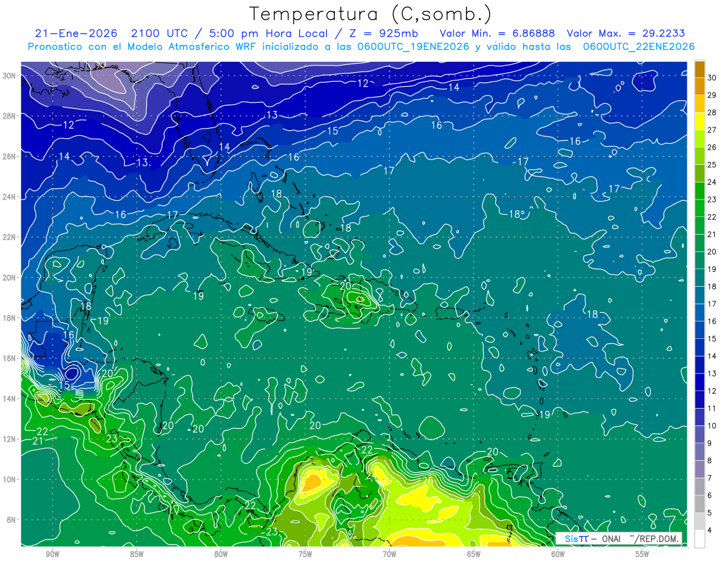
Task: Click the '80W' longitude axis label
Action: tap(221, 554)
